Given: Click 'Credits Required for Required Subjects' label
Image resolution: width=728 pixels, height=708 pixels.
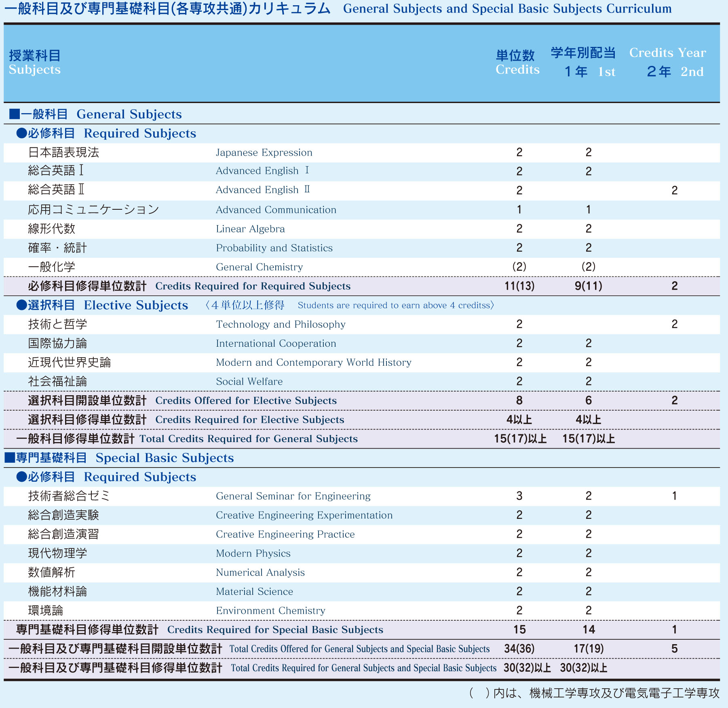Looking at the screenshot, I should pos(253,286).
